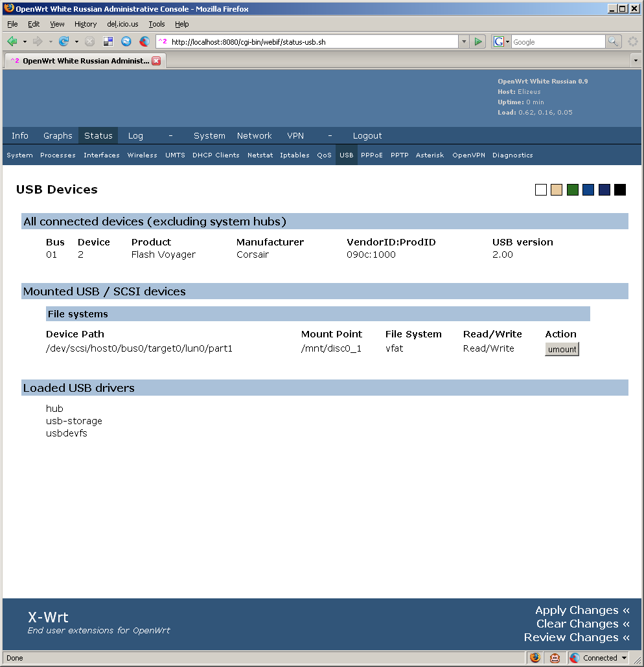Open the Graphs section
The height and width of the screenshot is (667, 644).
[x=58, y=136]
